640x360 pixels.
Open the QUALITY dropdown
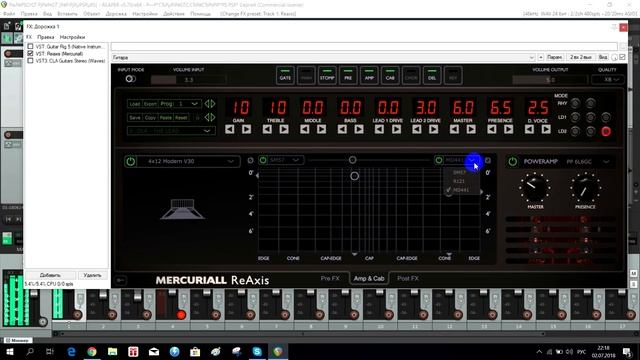pos(607,79)
